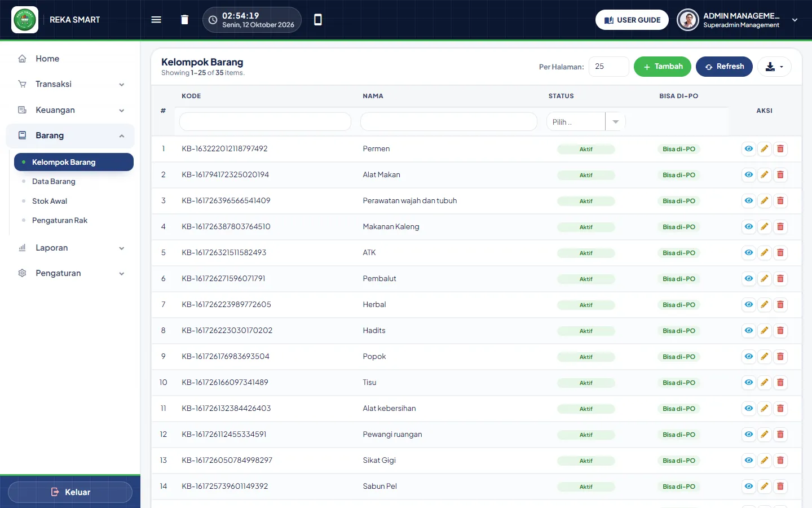The image size is (812, 508).
Task: Open the export download dropdown
Action: coord(774,67)
